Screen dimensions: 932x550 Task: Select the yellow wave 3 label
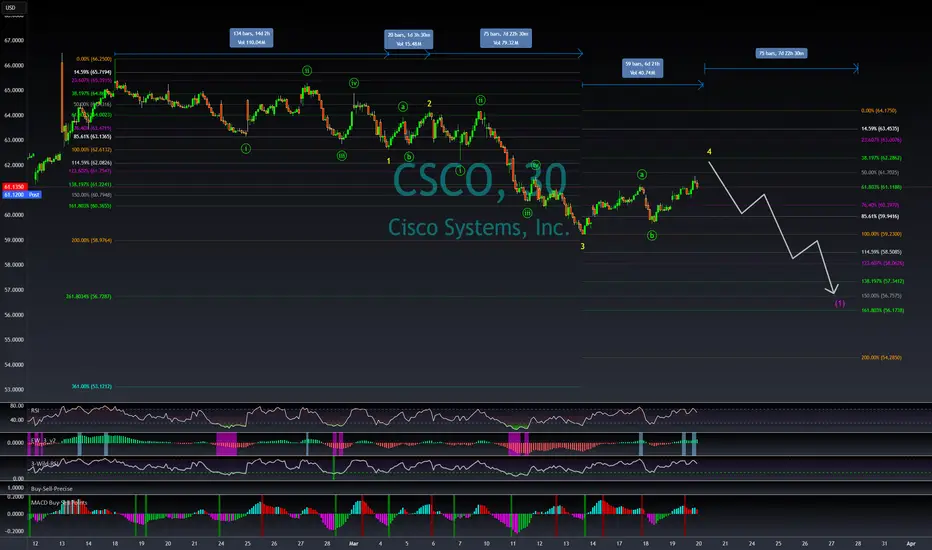pyautogui.click(x=582, y=246)
